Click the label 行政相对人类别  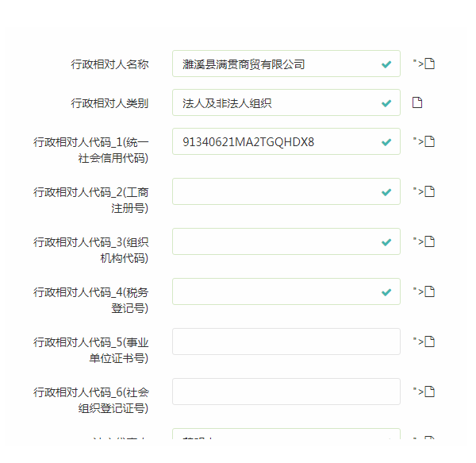tap(110, 103)
